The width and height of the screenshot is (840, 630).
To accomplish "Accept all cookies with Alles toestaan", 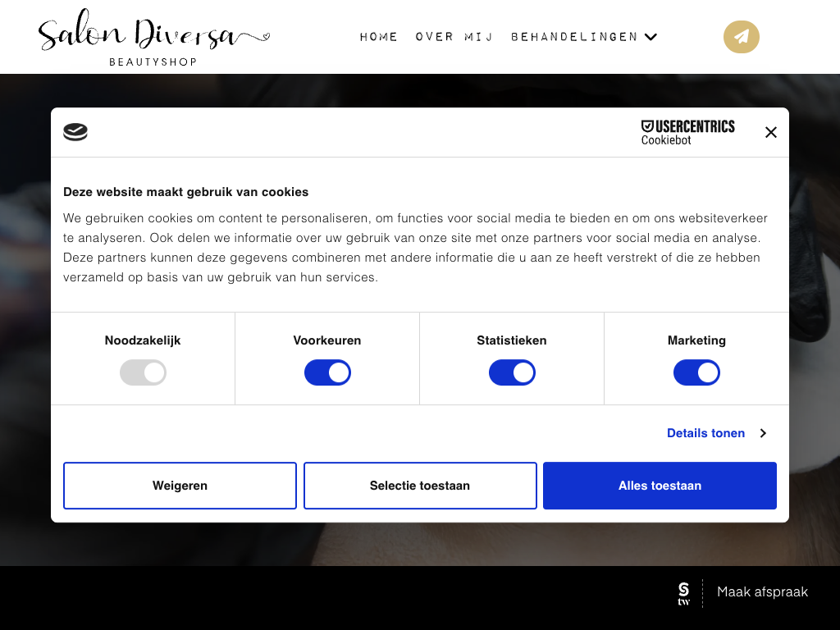I will (x=660, y=486).
